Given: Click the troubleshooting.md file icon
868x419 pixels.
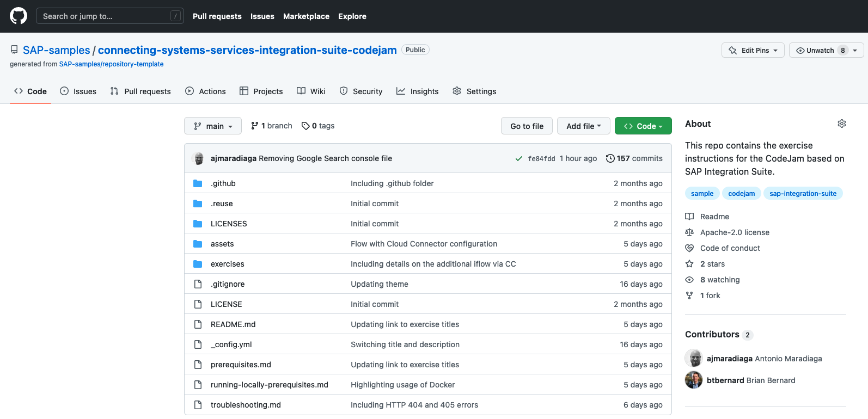Looking at the screenshot, I should [198, 405].
